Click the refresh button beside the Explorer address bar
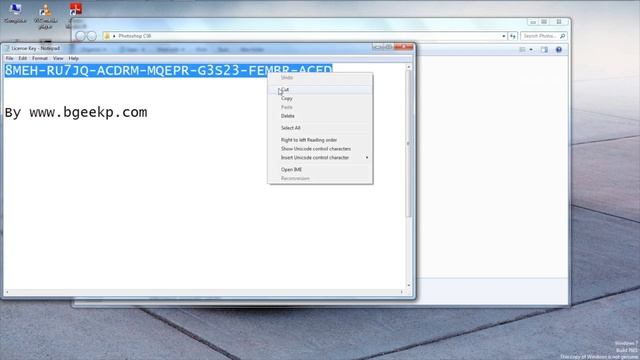 [513, 36]
